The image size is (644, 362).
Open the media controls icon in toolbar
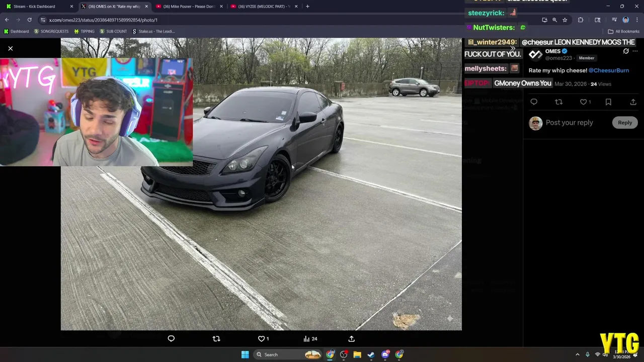614,20
